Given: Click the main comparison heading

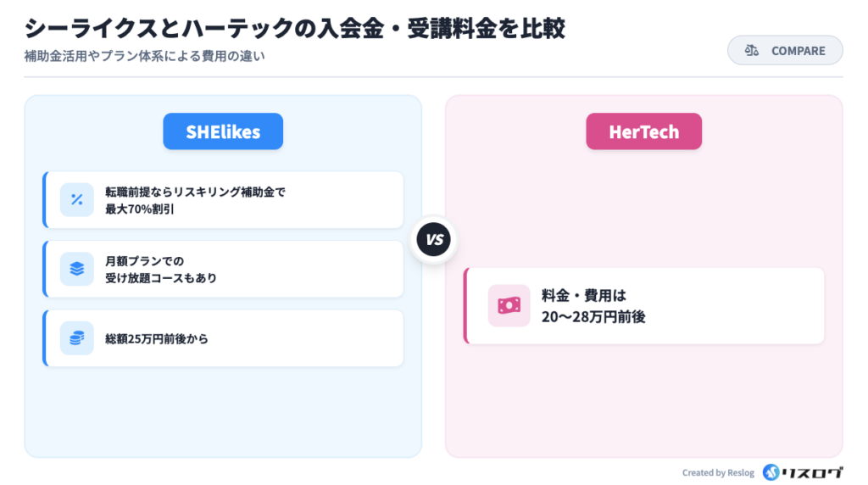Looking at the screenshot, I should pyautogui.click(x=294, y=28).
